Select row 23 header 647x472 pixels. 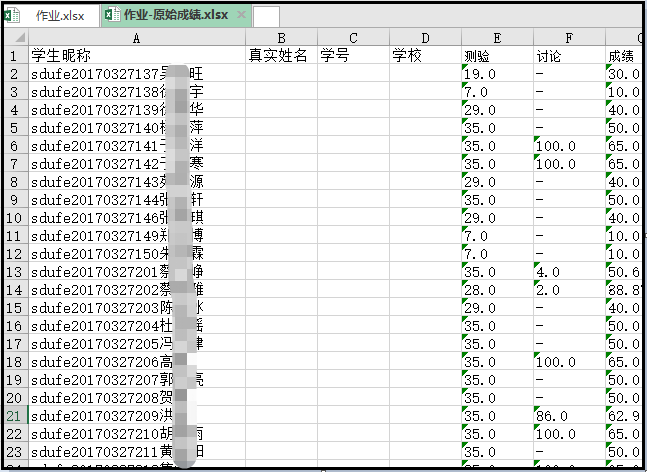point(16,451)
